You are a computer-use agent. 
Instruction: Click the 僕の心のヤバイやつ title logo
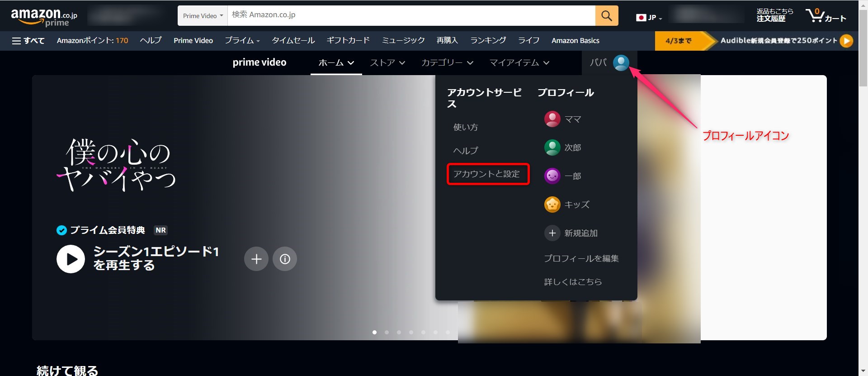[117, 165]
